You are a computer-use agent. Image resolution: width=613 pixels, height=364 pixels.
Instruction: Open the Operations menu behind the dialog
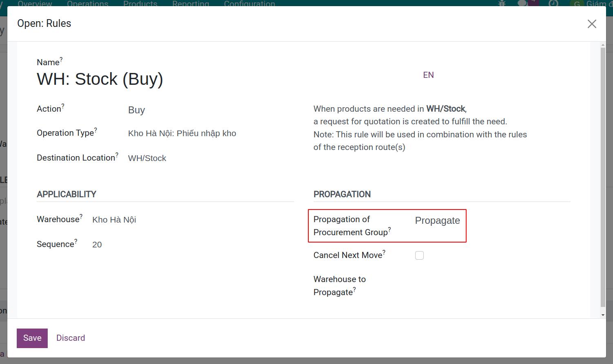point(88,4)
